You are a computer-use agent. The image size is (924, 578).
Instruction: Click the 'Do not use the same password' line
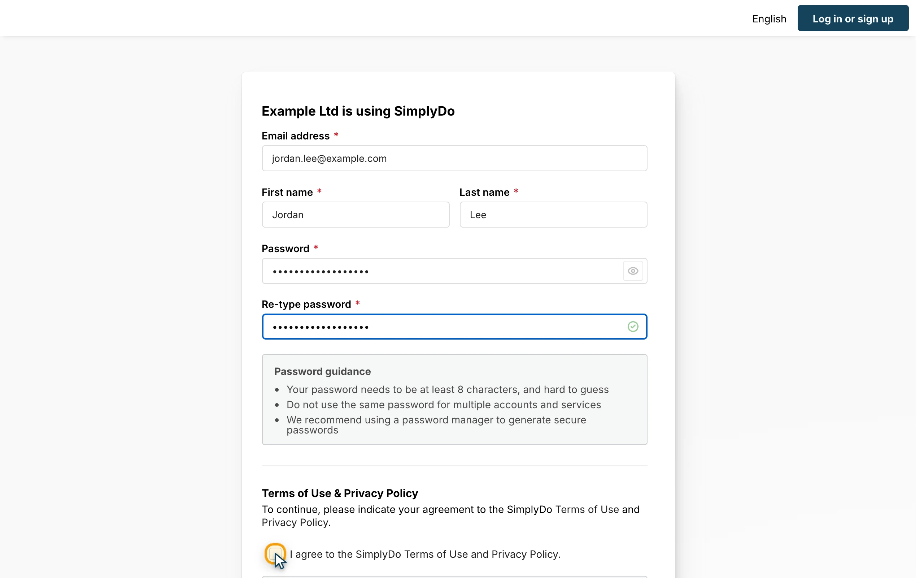pyautogui.click(x=444, y=405)
